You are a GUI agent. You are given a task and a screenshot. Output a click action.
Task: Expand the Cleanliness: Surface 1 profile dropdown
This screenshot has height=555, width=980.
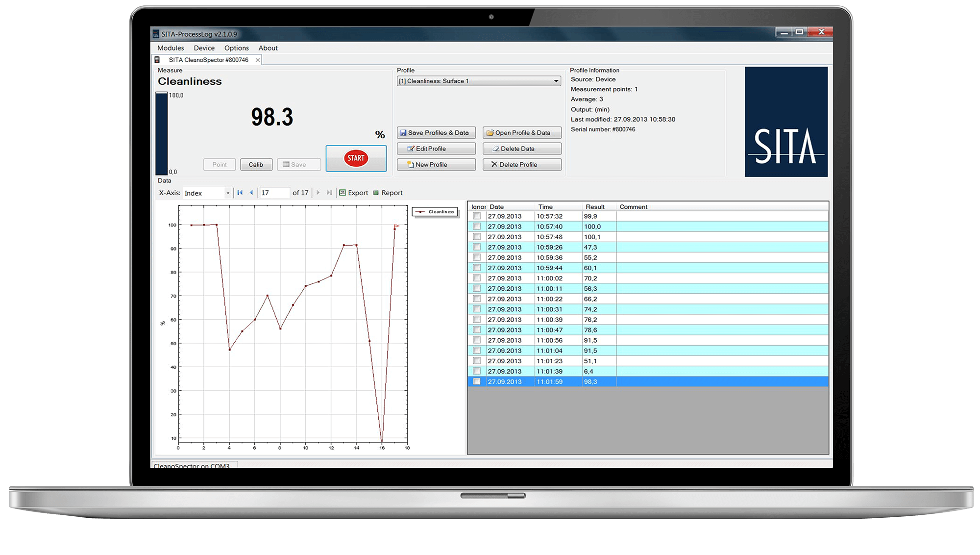[556, 81]
